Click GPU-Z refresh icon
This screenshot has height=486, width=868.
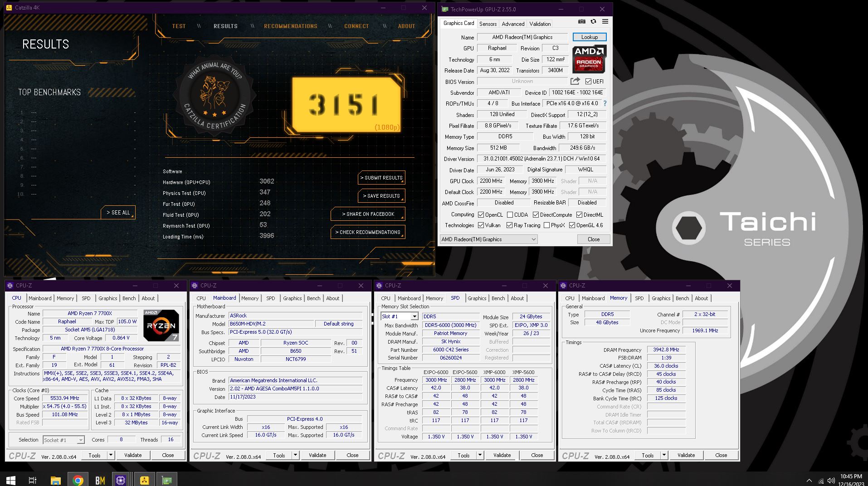[x=593, y=22]
